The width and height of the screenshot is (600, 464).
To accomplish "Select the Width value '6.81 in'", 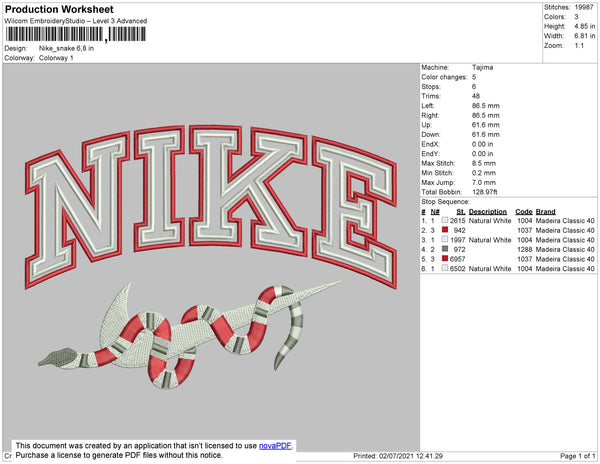I will pos(585,36).
